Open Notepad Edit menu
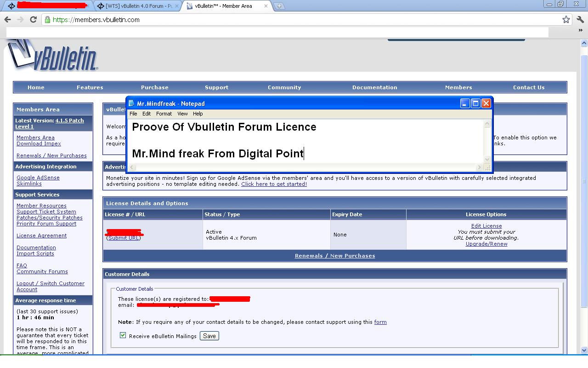The height and width of the screenshot is (368, 588). 147,114
